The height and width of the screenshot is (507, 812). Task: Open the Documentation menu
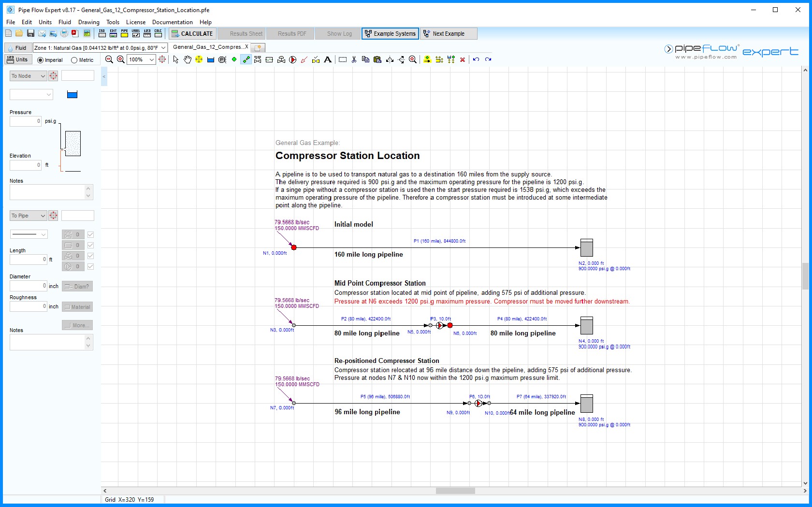coord(173,22)
